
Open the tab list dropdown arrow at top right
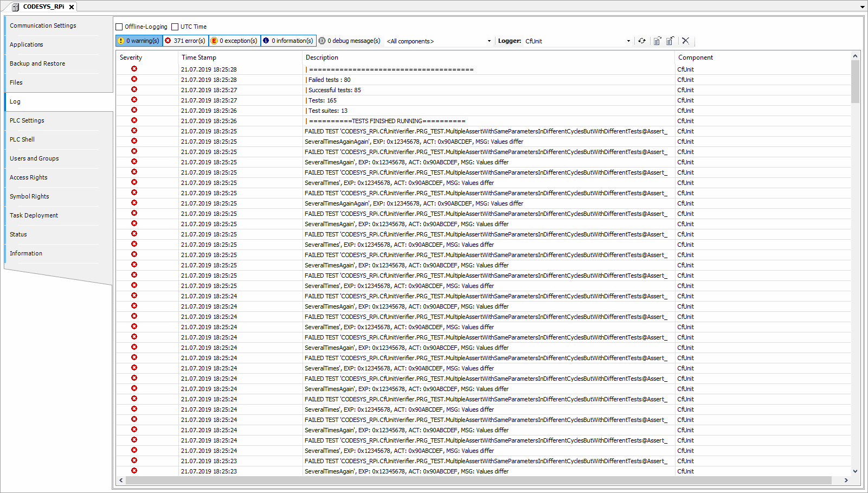point(863,7)
